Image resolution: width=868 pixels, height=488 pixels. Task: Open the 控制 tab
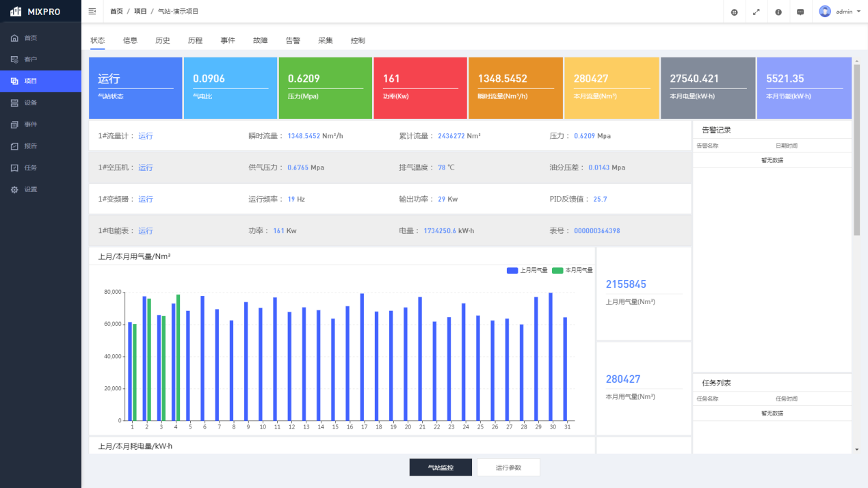pyautogui.click(x=358, y=40)
